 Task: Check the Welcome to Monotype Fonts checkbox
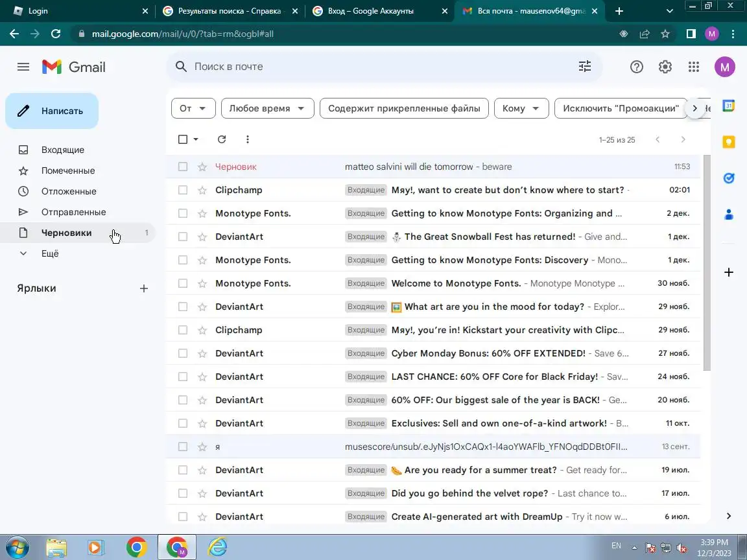click(182, 283)
